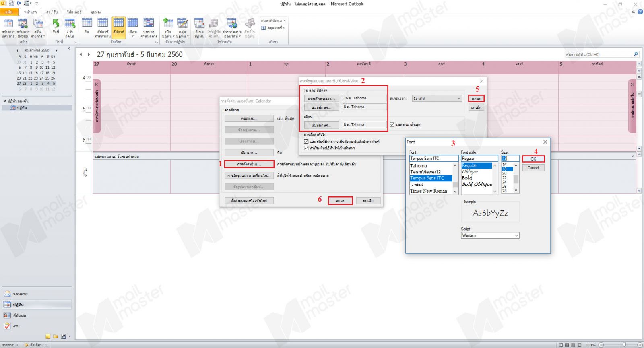Click the New Meeting (สร้างการประชุม) ribbon icon
Screen dimensions: 644x348
point(23,28)
